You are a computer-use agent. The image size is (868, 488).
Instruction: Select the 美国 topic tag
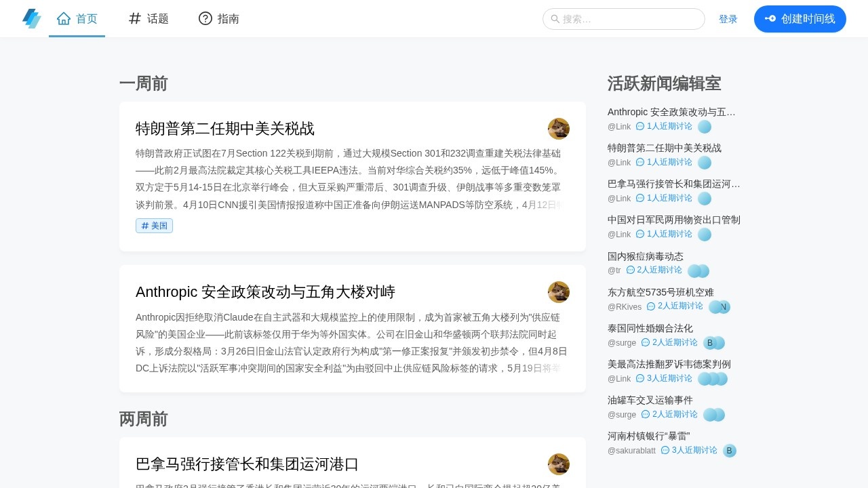click(155, 226)
